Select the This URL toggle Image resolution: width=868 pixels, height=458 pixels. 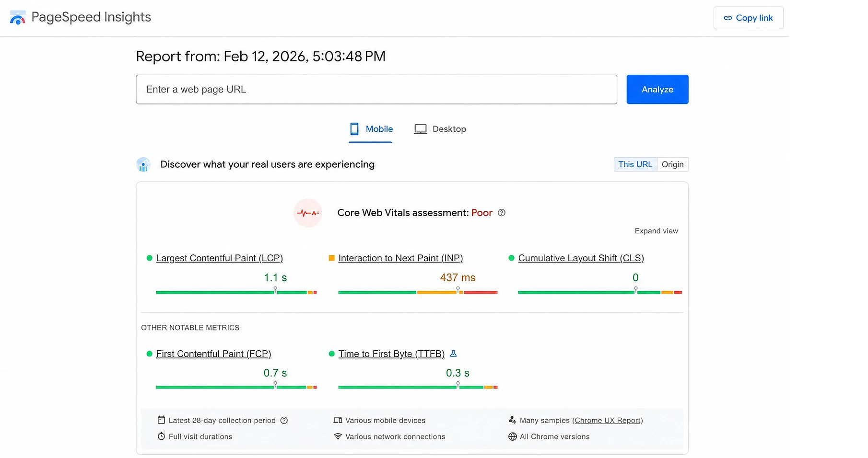click(635, 164)
